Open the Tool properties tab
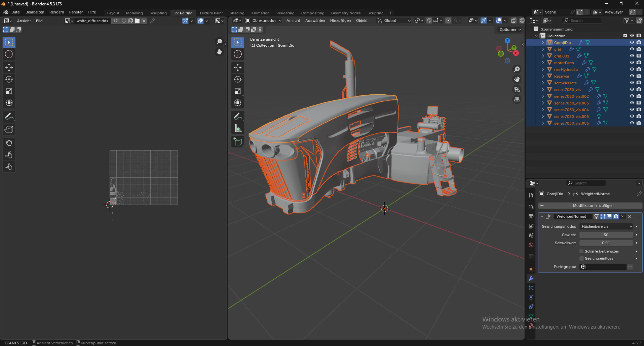The image size is (644, 346). [x=531, y=195]
